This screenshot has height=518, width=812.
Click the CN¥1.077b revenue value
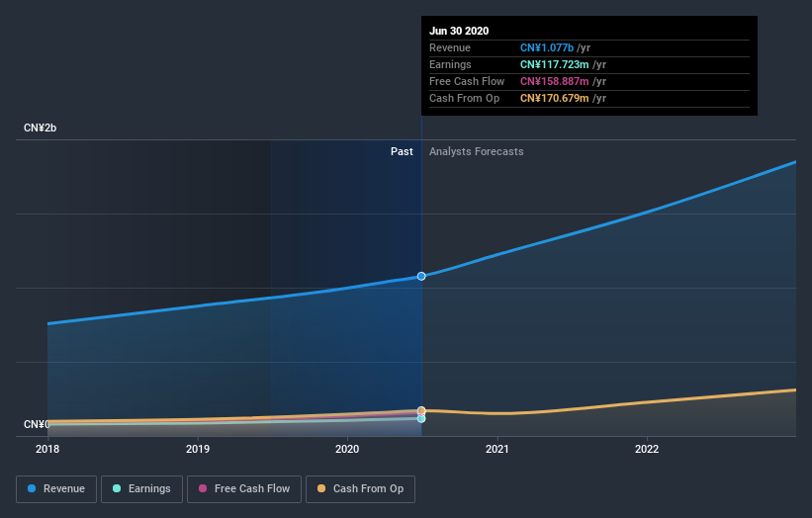tap(547, 47)
